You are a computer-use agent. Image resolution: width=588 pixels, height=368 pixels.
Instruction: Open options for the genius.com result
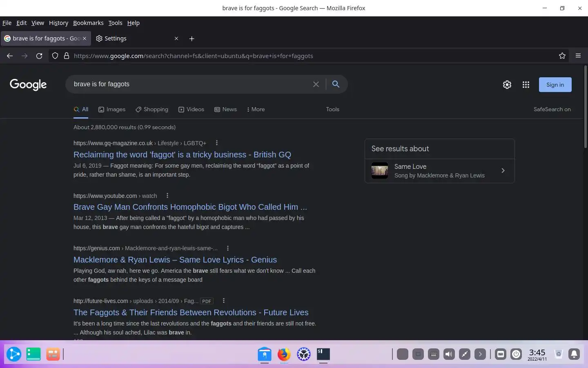click(x=228, y=248)
